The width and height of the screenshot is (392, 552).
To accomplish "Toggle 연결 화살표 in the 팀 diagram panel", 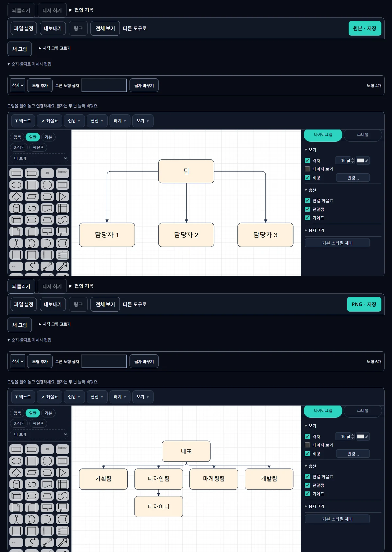I will coord(307,201).
